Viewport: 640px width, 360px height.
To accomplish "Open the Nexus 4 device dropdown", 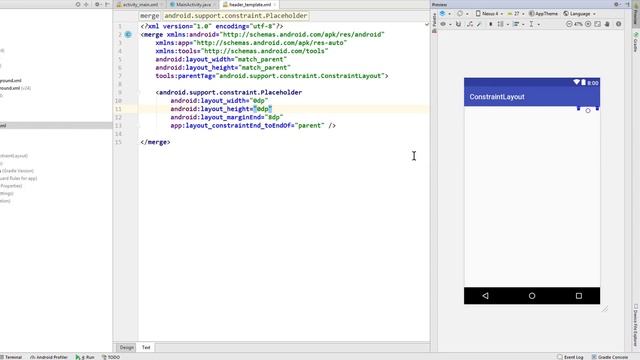I will (489, 14).
